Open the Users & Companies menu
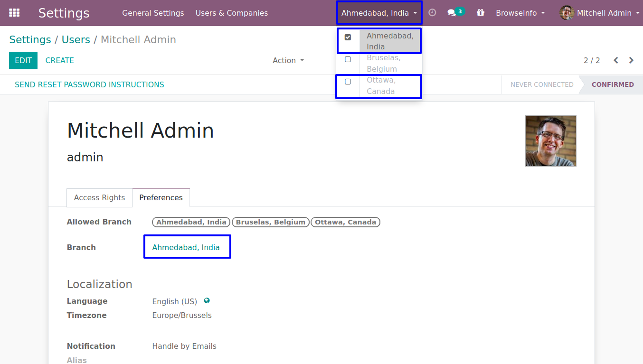The width and height of the screenshot is (643, 364). 231,13
